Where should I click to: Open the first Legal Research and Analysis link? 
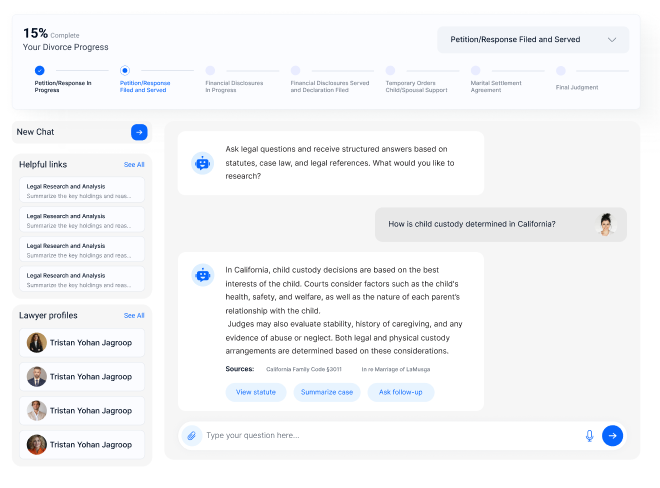[x=81, y=190]
